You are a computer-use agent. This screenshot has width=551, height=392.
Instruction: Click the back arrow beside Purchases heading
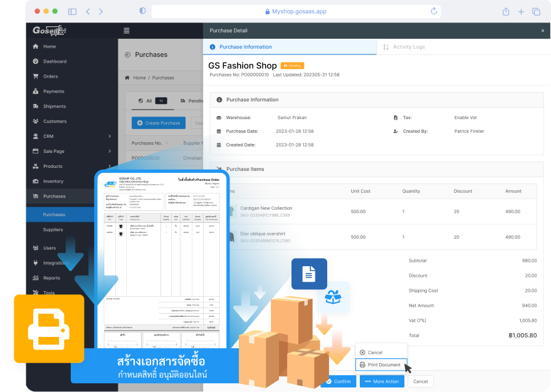click(127, 54)
